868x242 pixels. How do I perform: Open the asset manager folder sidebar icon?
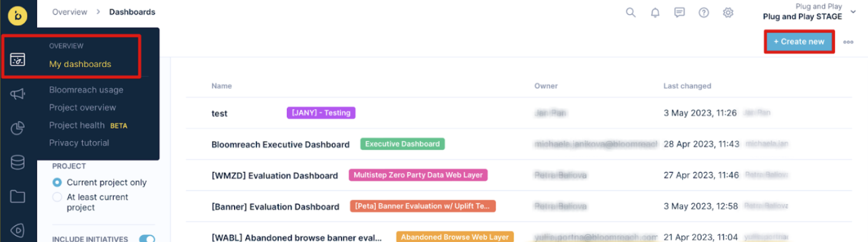pyautogui.click(x=18, y=197)
